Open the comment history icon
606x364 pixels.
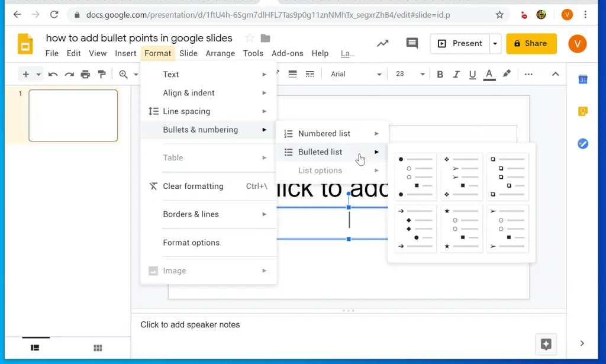pos(412,43)
